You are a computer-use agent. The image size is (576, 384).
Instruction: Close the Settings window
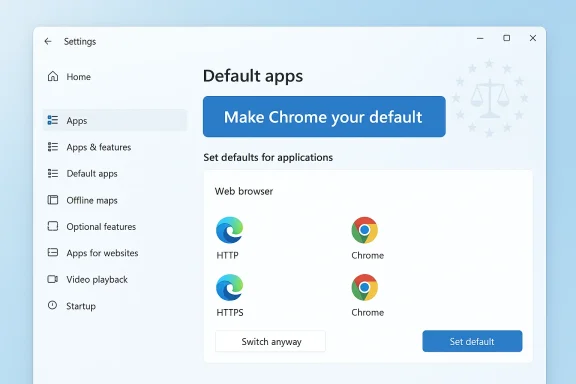pos(533,38)
